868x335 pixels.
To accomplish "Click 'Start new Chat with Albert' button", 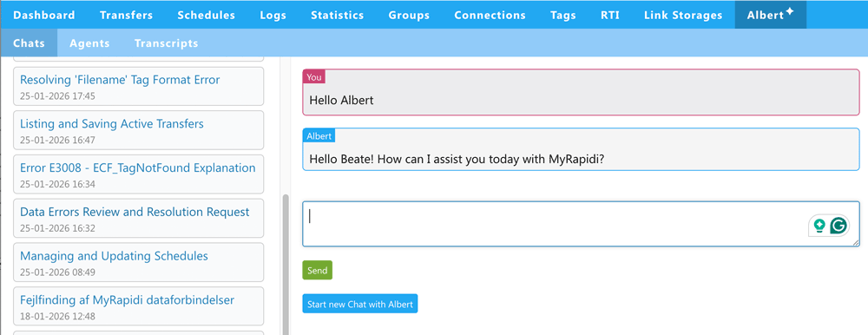I will coord(360,304).
